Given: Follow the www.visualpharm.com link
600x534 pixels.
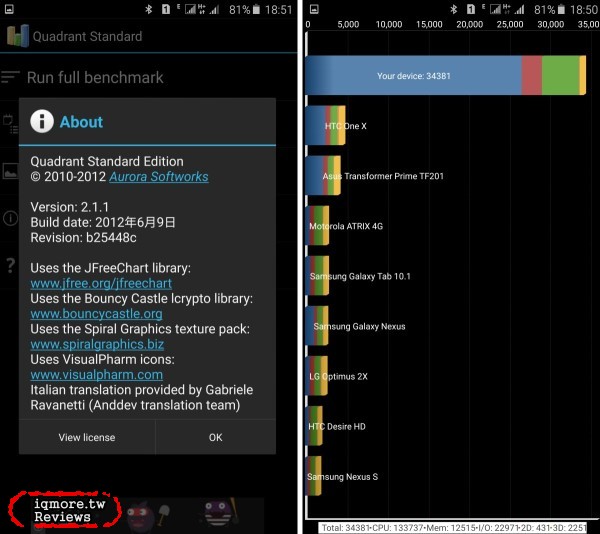Looking at the screenshot, I should [x=96, y=375].
